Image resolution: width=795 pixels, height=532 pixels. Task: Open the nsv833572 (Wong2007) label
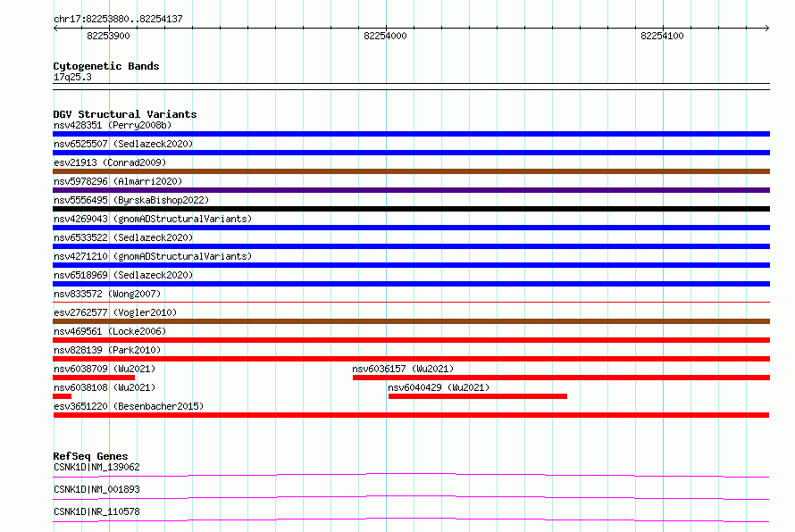pyautogui.click(x=107, y=294)
